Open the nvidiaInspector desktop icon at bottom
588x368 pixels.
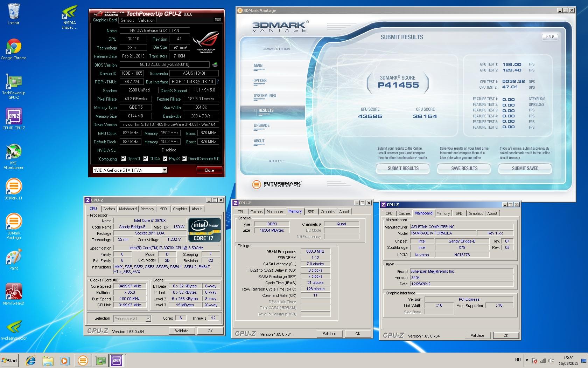(x=14, y=329)
